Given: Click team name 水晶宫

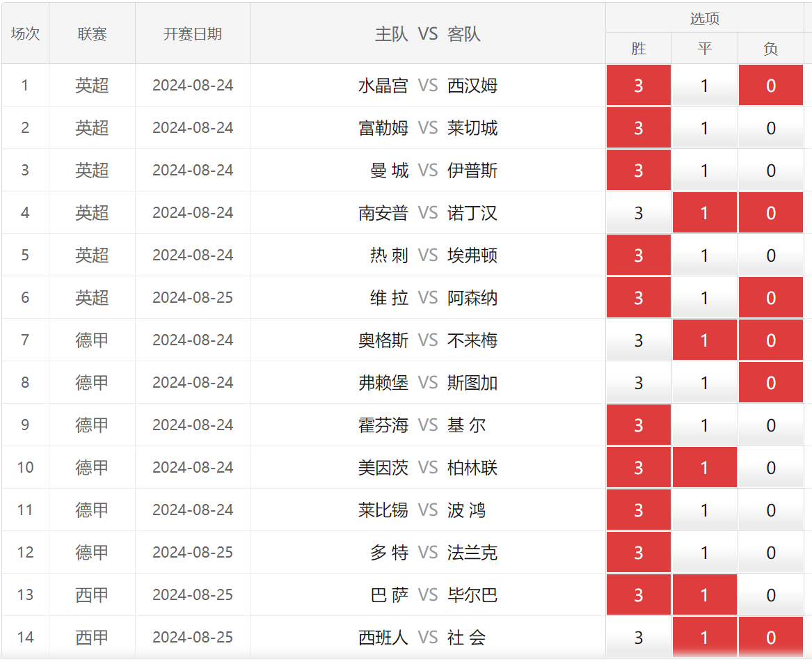Looking at the screenshot, I should [x=383, y=86].
